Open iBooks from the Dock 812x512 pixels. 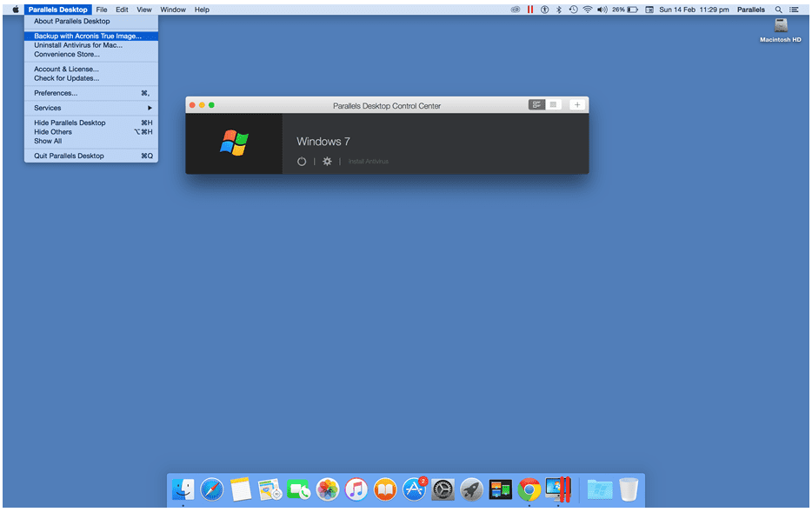tap(385, 489)
